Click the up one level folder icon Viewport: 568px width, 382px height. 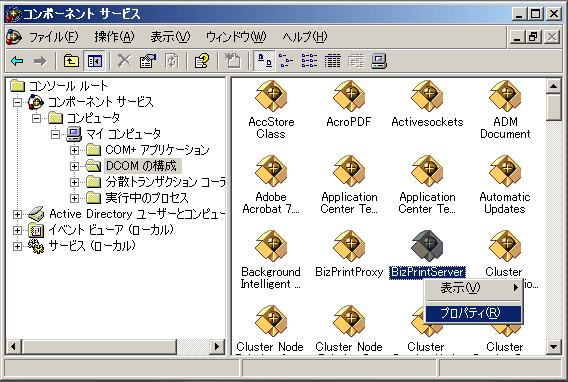click(71, 61)
